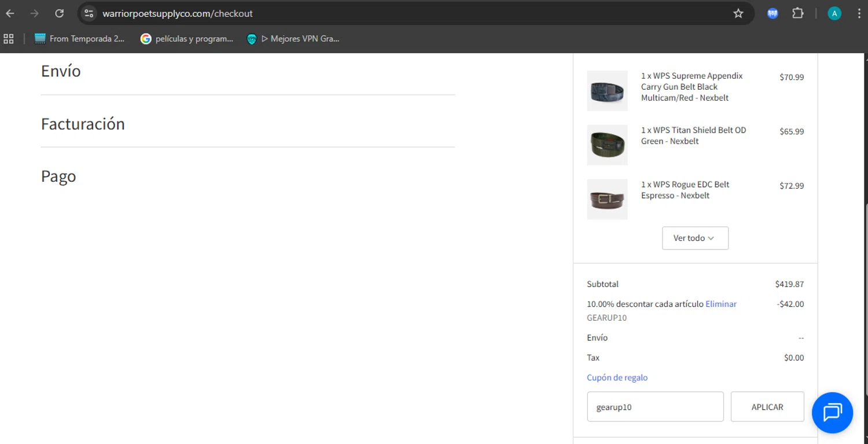Click the APLICAR button

[x=767, y=406]
